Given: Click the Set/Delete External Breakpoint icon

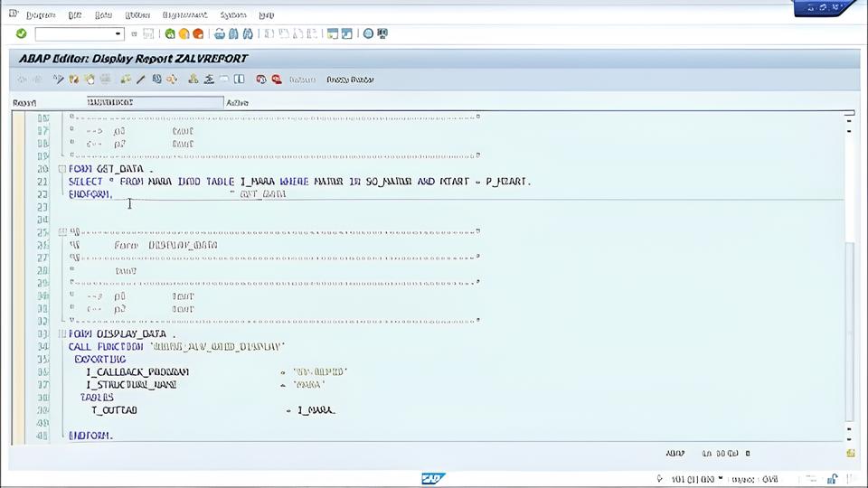Looking at the screenshot, I should coord(277,80).
